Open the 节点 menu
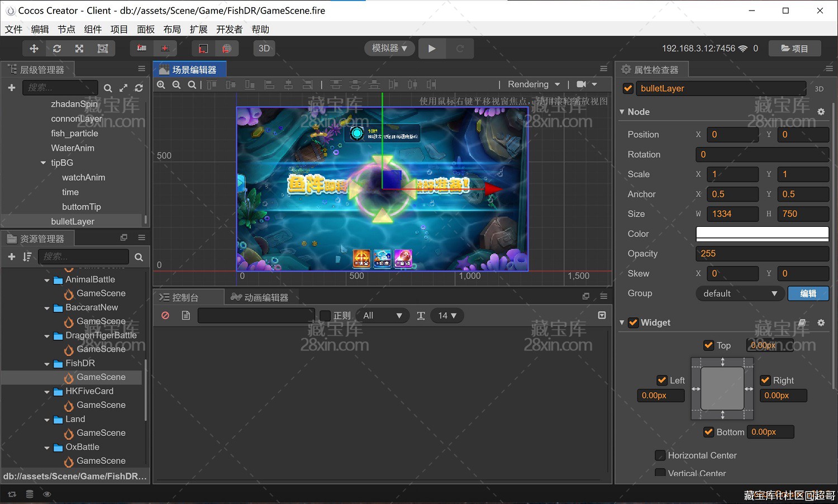The width and height of the screenshot is (838, 504). point(66,29)
